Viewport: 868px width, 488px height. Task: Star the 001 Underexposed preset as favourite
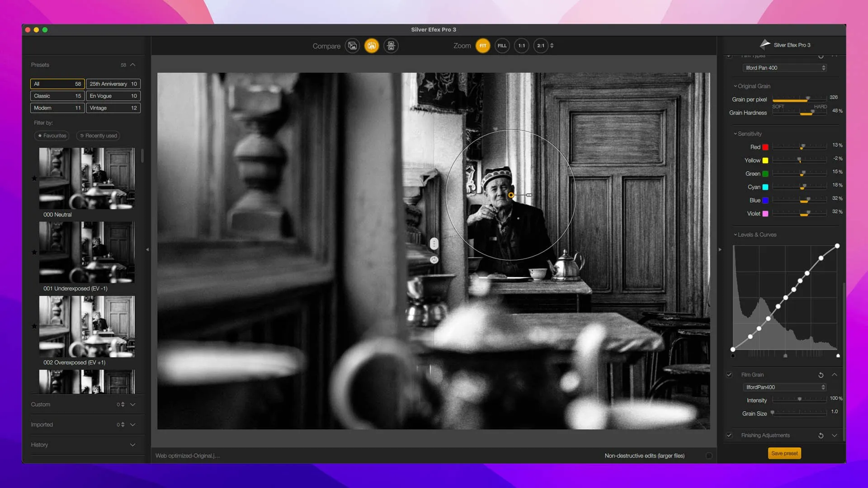click(34, 252)
